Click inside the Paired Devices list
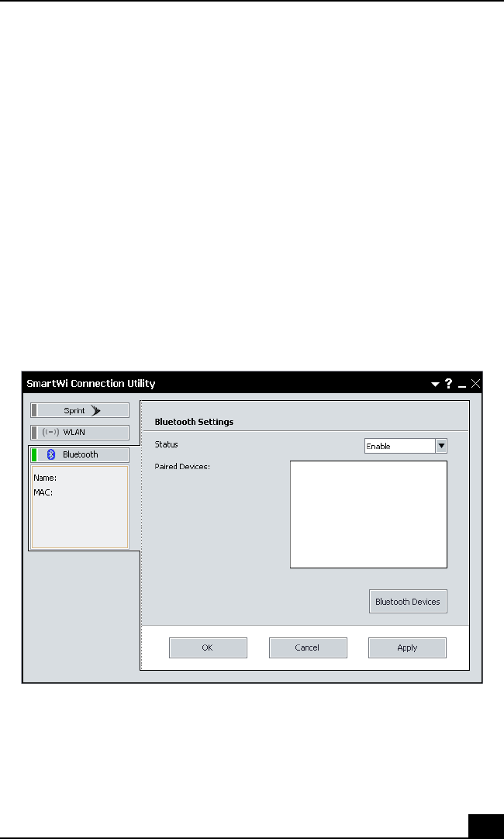This screenshot has width=504, height=839. point(368,514)
